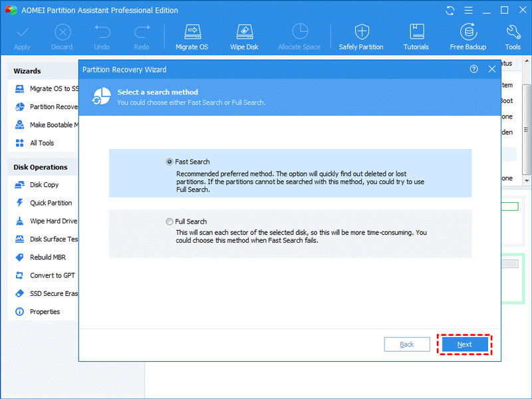The height and width of the screenshot is (399, 532).
Task: Click the wizard help question mark
Action: (474, 69)
